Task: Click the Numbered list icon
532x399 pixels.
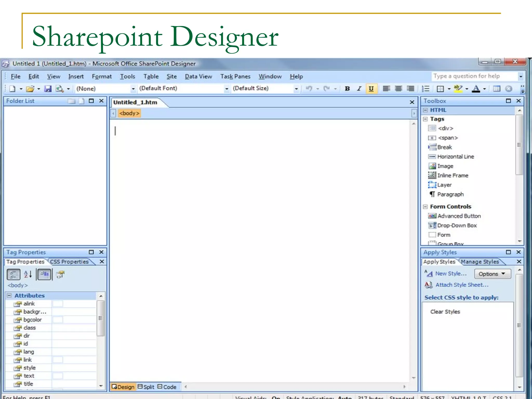Action: (x=425, y=89)
